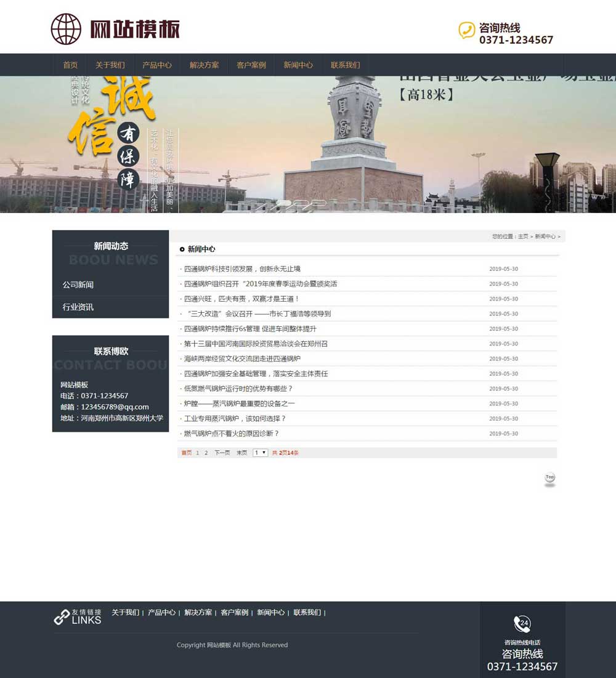Click the globe logo icon in the header

tap(66, 28)
